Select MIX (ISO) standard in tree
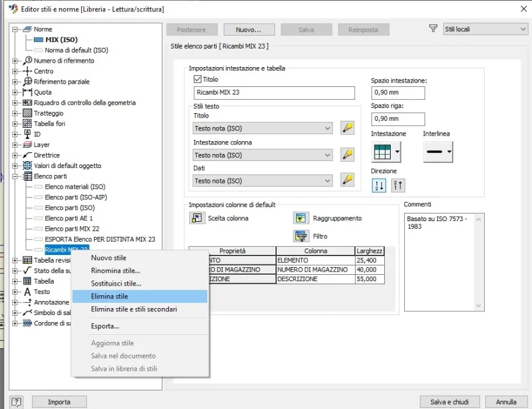The image size is (532, 409). [x=61, y=40]
